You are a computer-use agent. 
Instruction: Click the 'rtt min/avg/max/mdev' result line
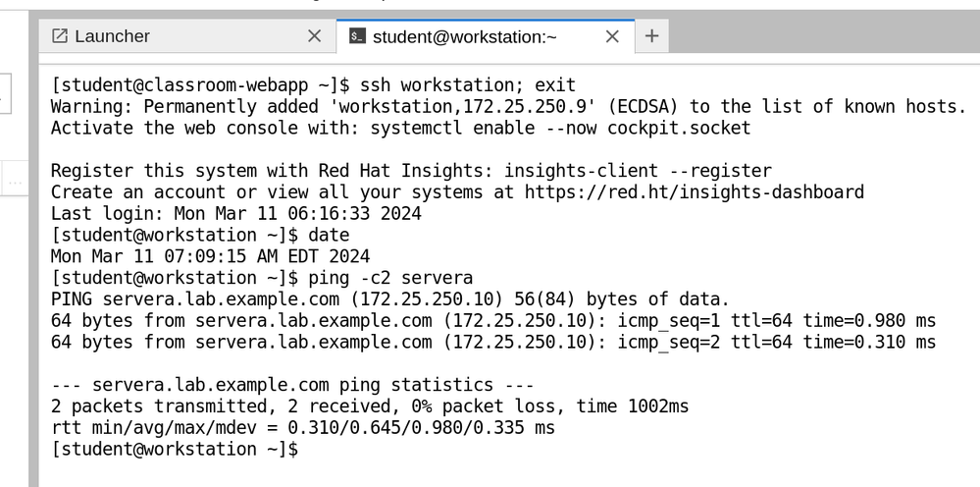pos(302,427)
